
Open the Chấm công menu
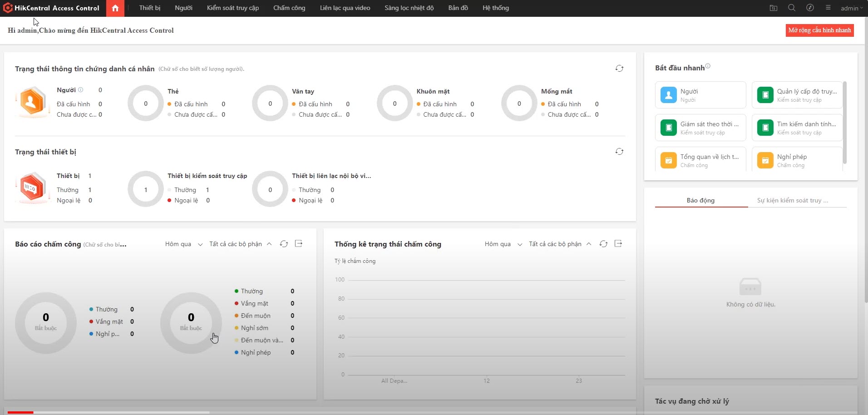coord(289,8)
